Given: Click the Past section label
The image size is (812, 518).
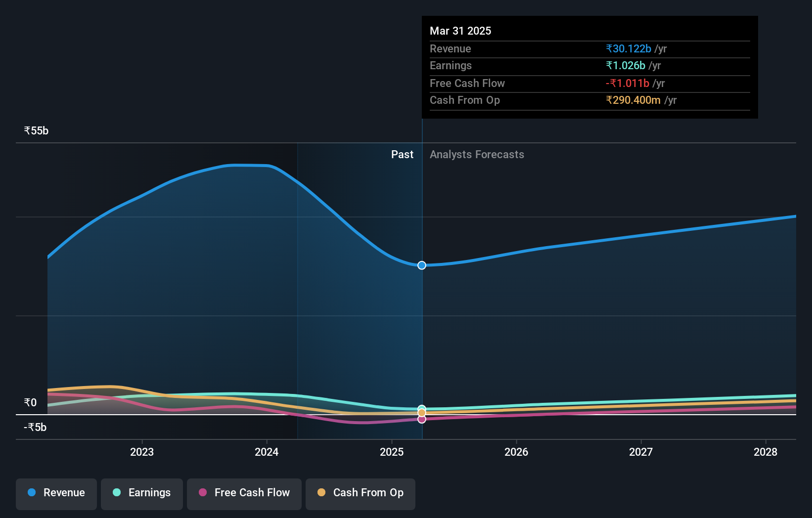Looking at the screenshot, I should (402, 154).
